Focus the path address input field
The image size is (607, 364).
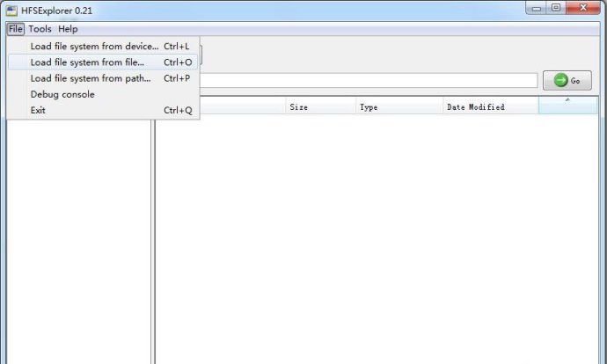pyautogui.click(x=368, y=80)
